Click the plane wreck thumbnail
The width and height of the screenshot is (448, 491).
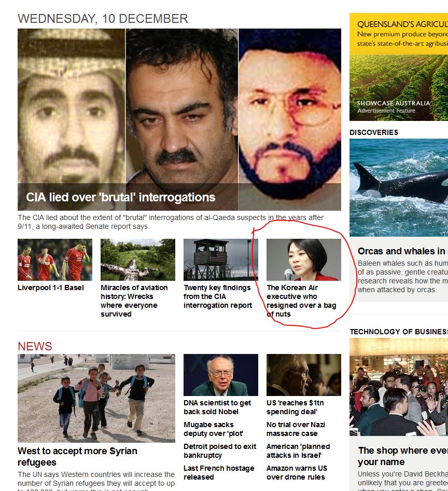pyautogui.click(x=138, y=260)
